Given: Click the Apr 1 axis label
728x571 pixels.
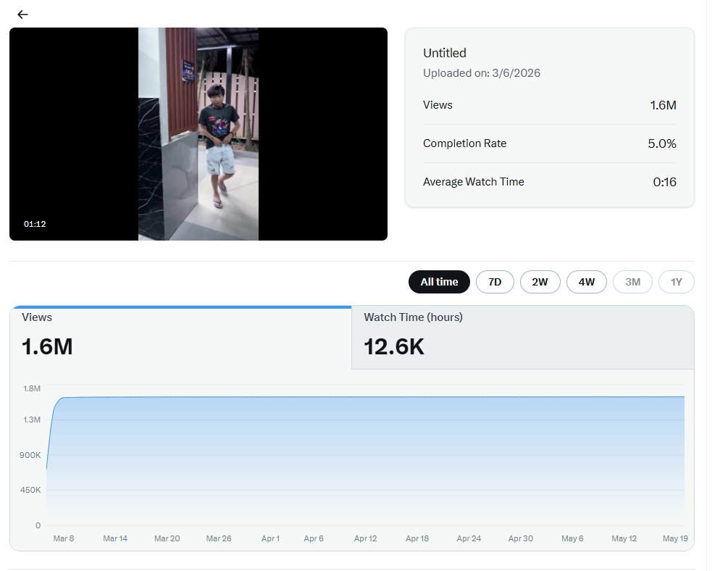Looking at the screenshot, I should [x=270, y=538].
